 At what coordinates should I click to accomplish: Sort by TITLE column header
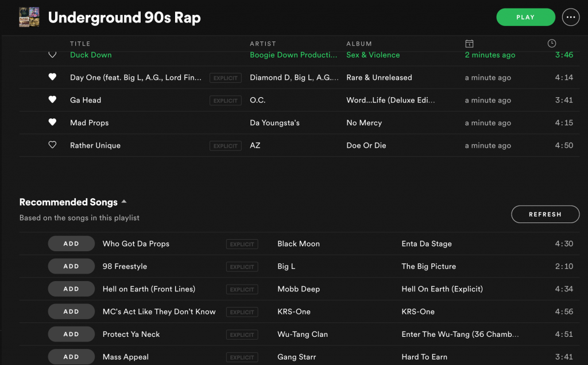80,44
